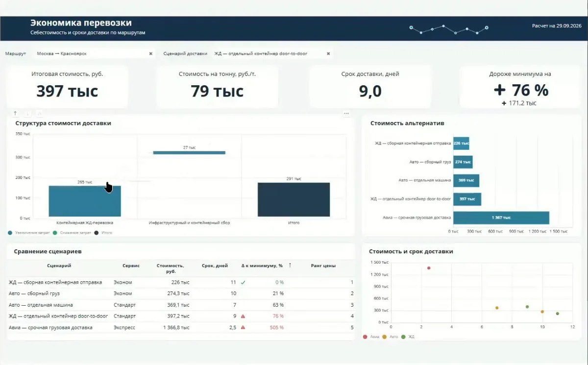
Task: Toggle Итого legend item in waterfall chart
Action: pos(103,232)
